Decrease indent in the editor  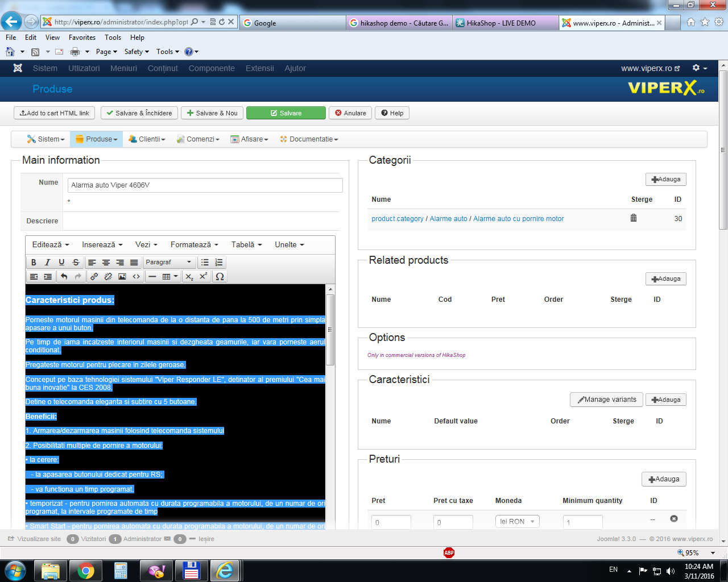tap(34, 276)
